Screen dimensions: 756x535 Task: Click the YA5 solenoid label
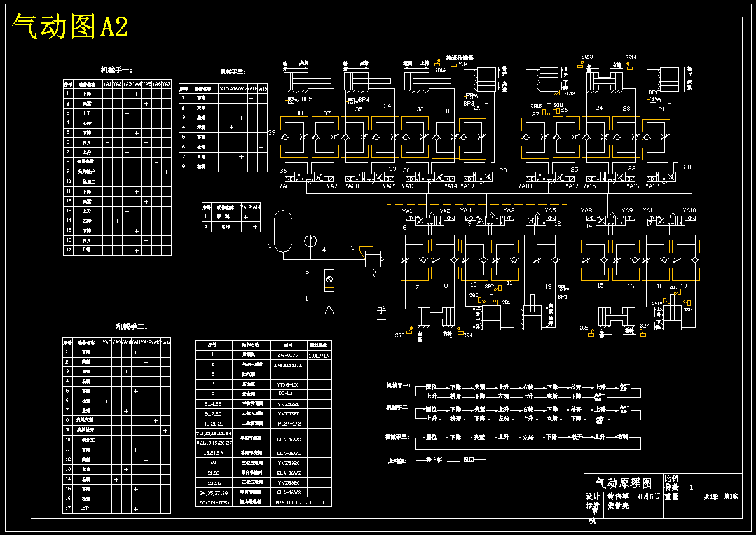550,211
